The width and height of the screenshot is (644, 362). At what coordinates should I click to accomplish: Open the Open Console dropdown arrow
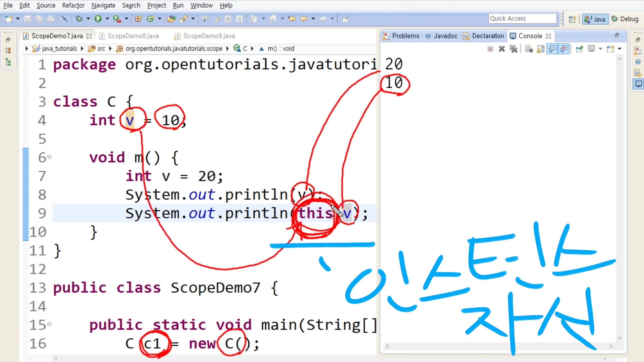620,49
